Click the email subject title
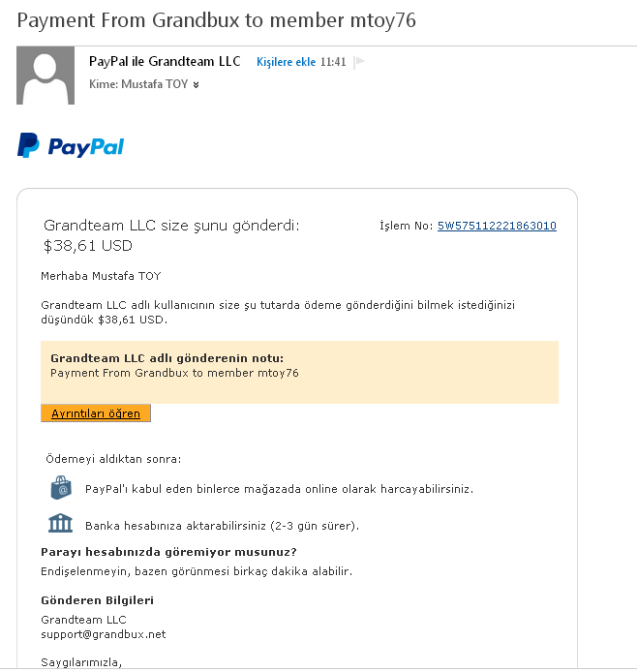 (x=216, y=20)
